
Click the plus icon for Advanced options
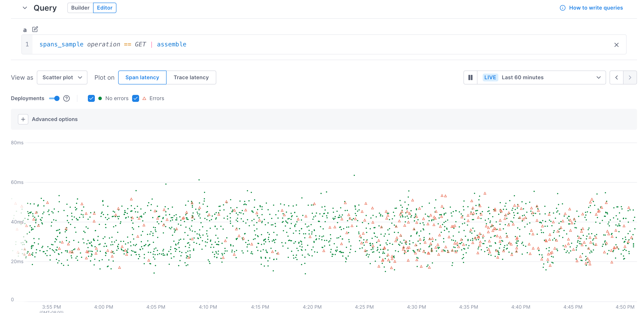click(23, 119)
